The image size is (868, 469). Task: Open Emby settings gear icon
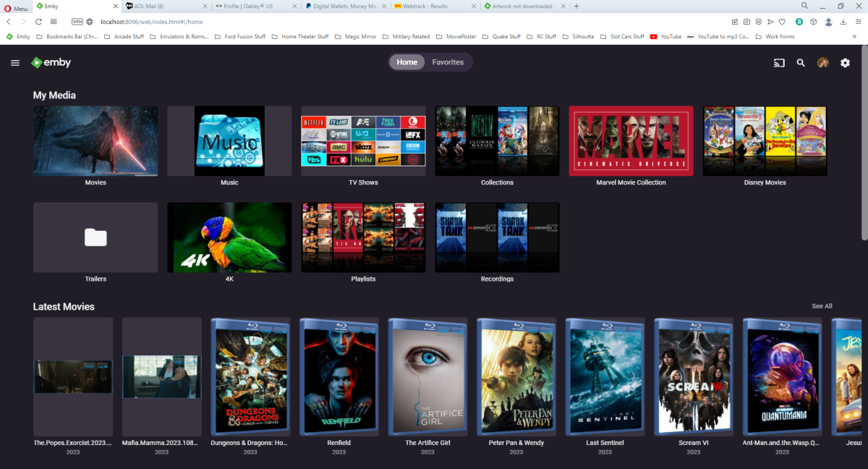[845, 63]
